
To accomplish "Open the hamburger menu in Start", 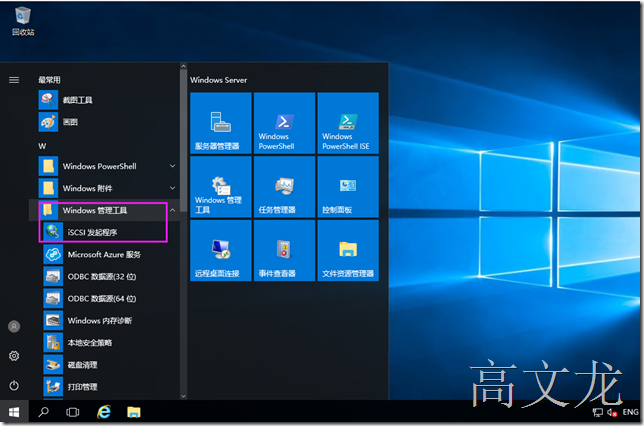I will pyautogui.click(x=14, y=80).
